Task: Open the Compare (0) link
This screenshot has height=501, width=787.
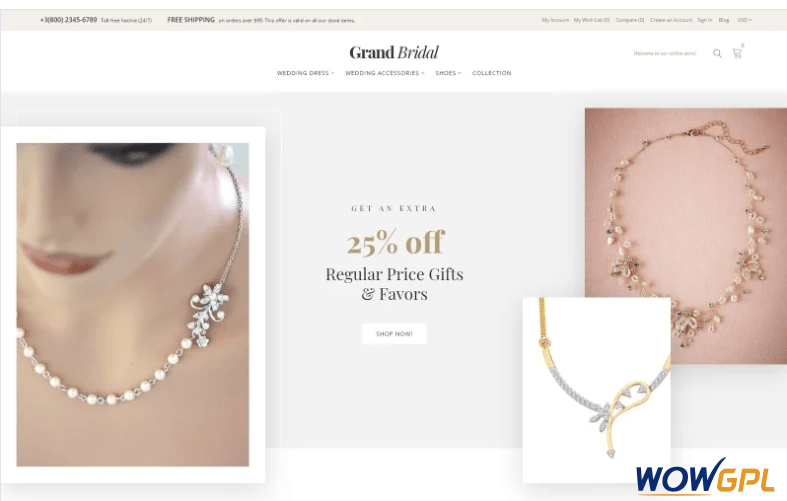Action: tap(630, 20)
